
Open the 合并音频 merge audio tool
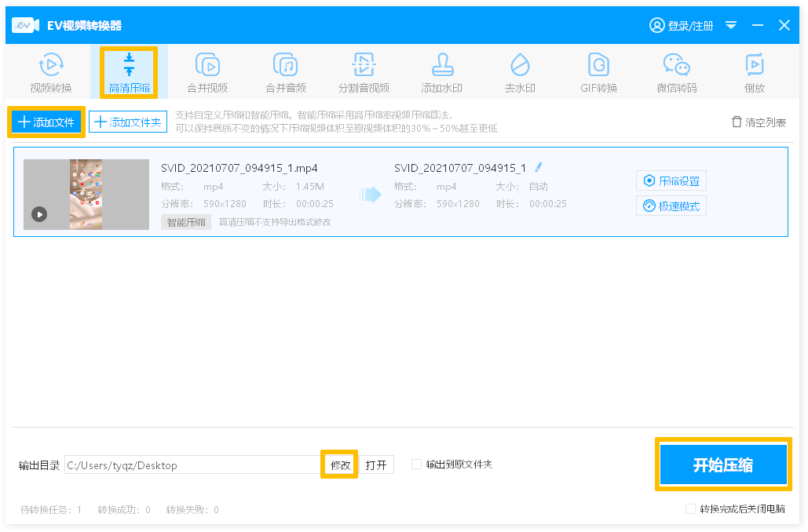tap(285, 72)
